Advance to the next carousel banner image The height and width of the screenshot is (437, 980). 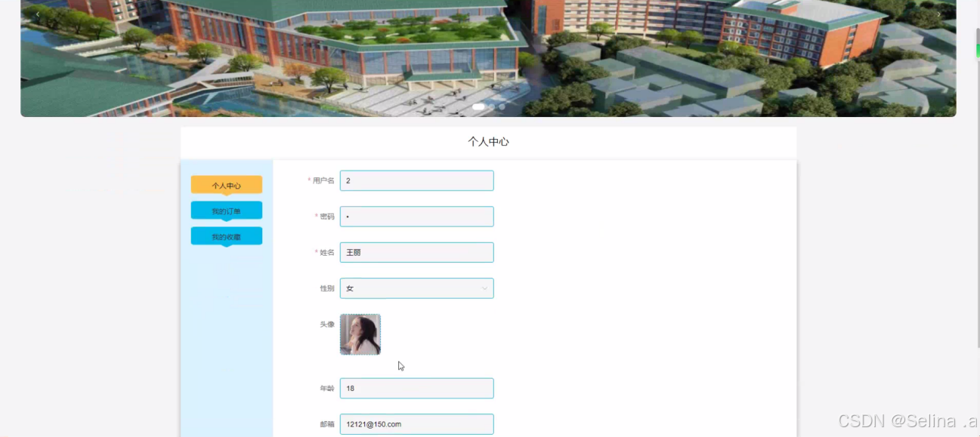point(939,14)
